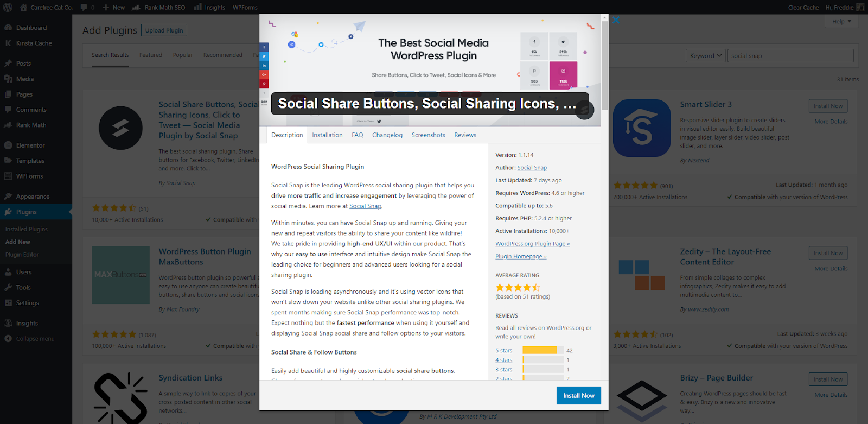The height and width of the screenshot is (424, 868).
Task: Select the Recommended filter tab
Action: tap(223, 55)
